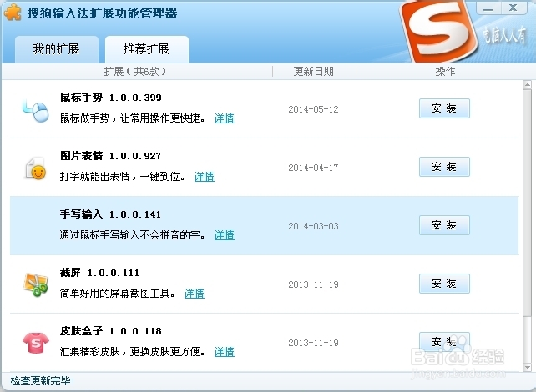
Task: Select the 推荐扩展 tab
Action: point(147,49)
